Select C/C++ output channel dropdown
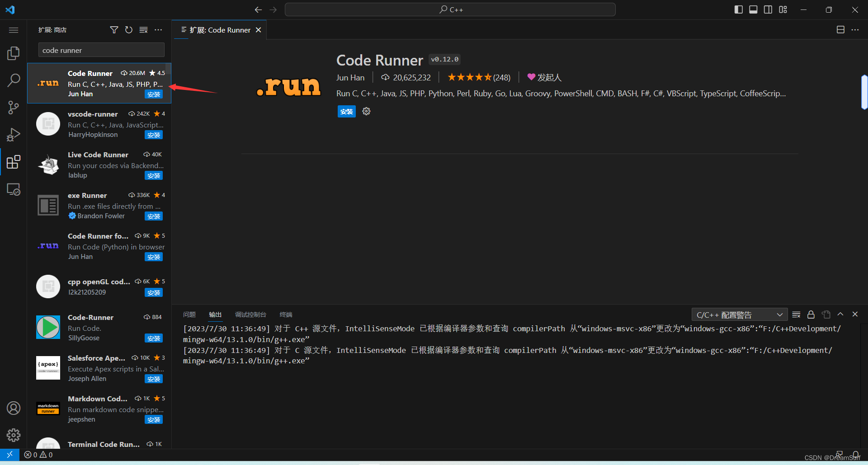 (740, 315)
